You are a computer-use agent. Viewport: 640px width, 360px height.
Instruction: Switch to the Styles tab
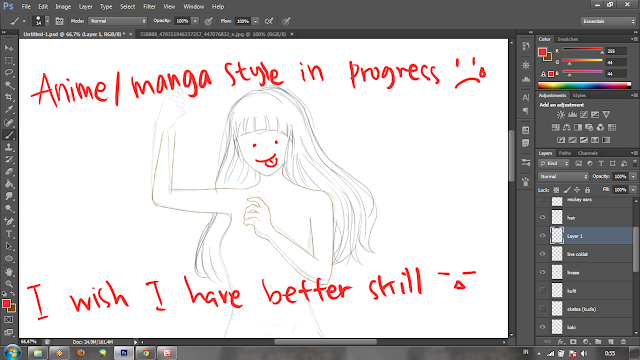(579, 96)
